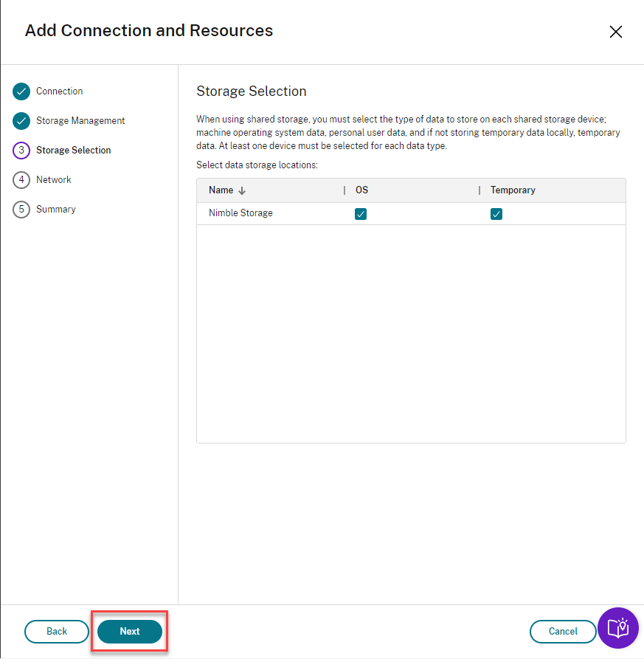Image resolution: width=644 pixels, height=659 pixels.
Task: Go to the Storage Management step
Action: (80, 121)
